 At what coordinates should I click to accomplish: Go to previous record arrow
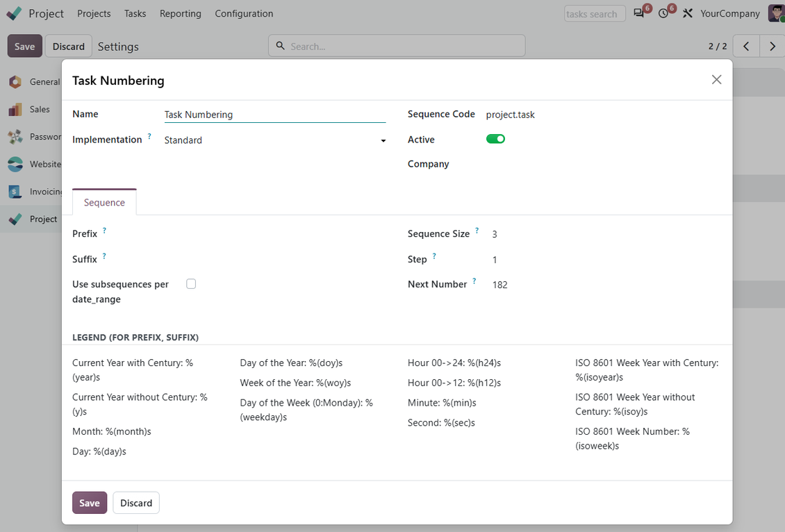tap(746, 46)
